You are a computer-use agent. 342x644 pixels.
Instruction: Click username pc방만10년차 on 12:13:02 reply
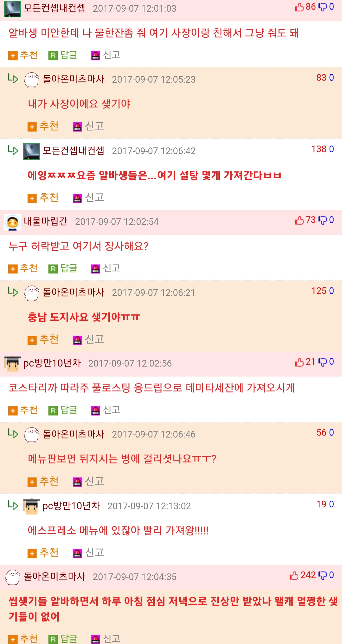(71, 506)
